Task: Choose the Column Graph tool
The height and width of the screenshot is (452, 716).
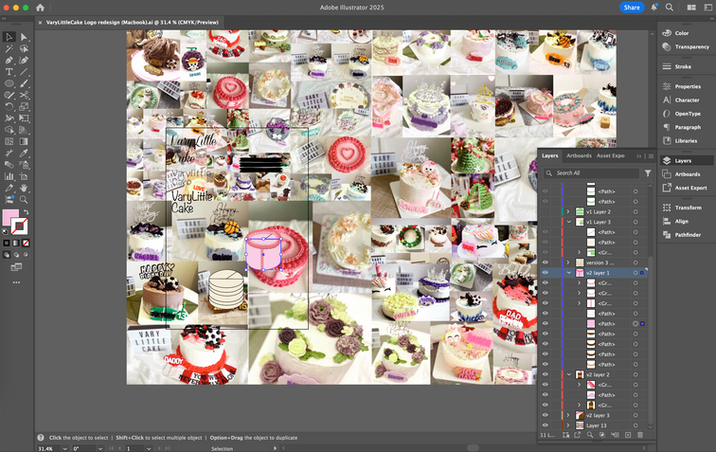Action: [9, 176]
